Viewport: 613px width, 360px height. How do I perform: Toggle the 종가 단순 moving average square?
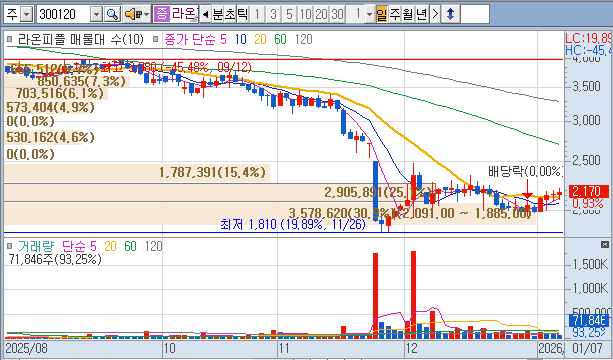[156, 39]
